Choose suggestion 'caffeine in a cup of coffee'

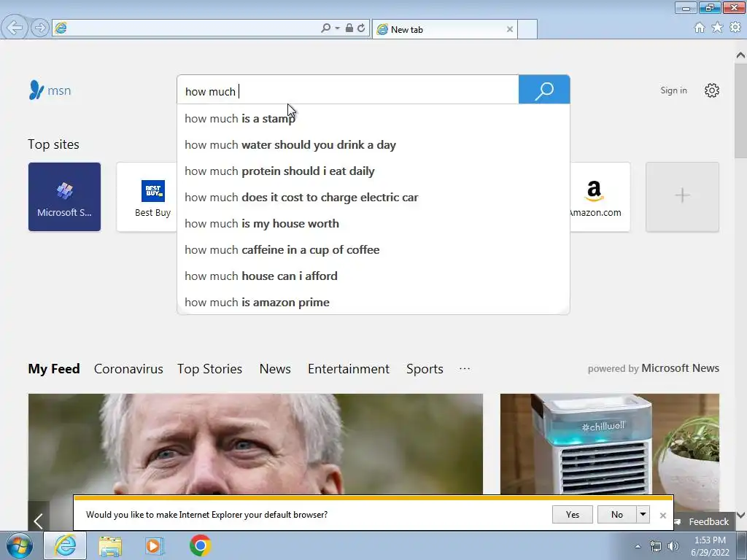pyautogui.click(x=373, y=249)
